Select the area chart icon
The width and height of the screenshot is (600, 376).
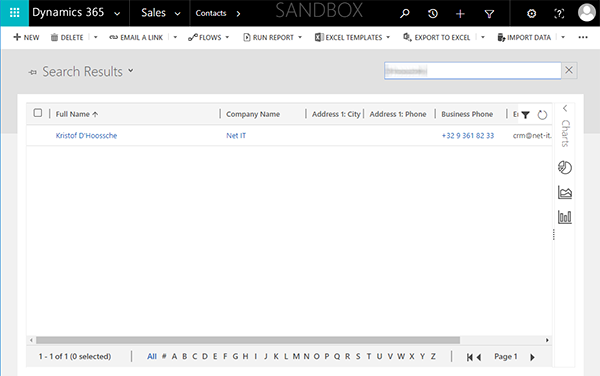coord(565,192)
